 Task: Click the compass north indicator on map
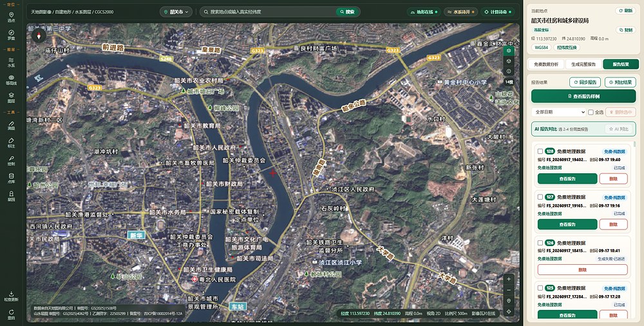[39, 36]
